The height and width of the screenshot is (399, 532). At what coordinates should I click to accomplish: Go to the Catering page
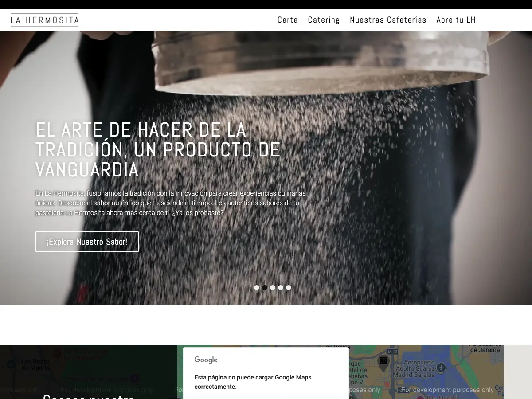[324, 20]
